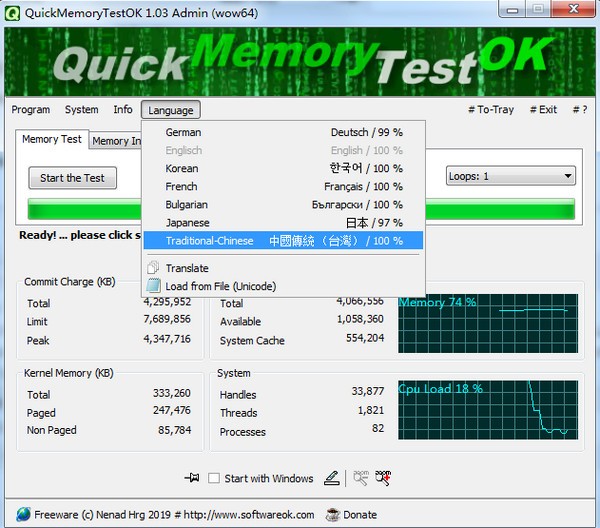Click the Load from File document icon
This screenshot has height=528, width=600.
(x=154, y=286)
